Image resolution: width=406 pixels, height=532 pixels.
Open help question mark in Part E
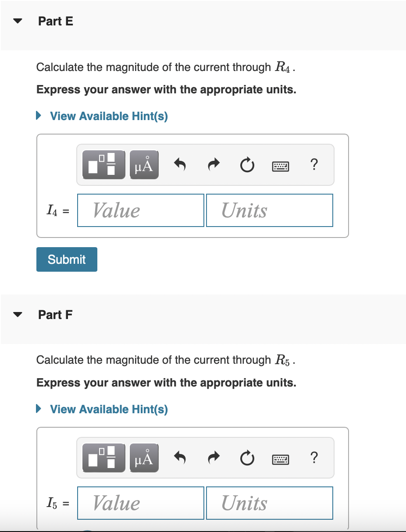[x=313, y=165]
